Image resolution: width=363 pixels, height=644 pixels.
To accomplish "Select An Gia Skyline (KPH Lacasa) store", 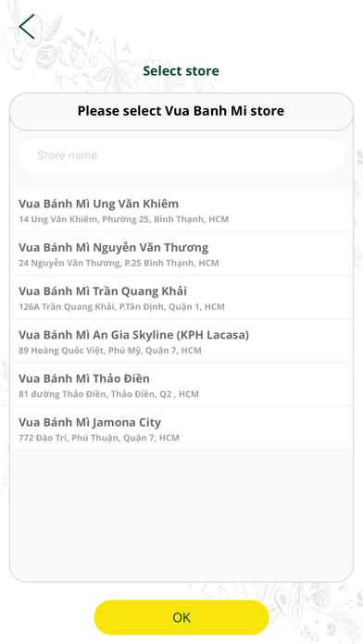I will [x=182, y=341].
